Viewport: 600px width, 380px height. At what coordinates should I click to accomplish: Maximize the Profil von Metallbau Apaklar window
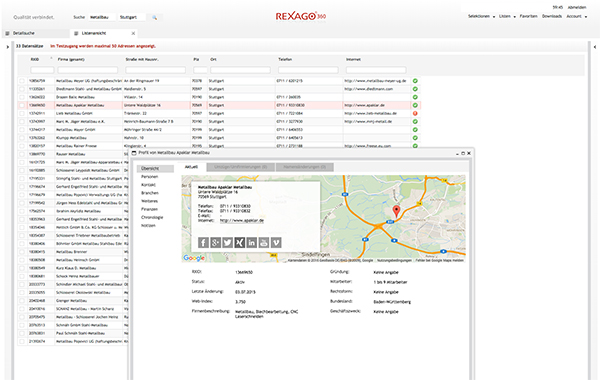pyautogui.click(x=463, y=153)
